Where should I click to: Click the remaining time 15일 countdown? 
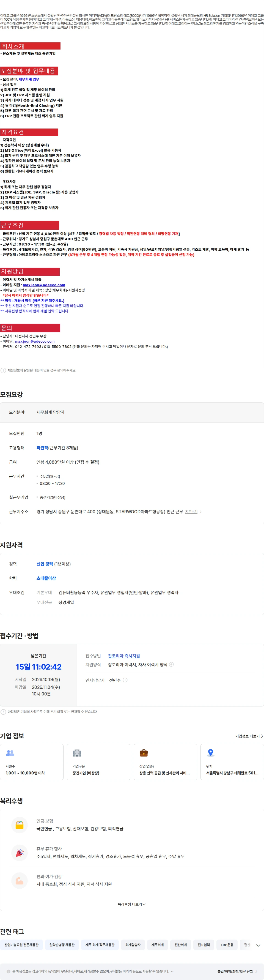[38, 667]
